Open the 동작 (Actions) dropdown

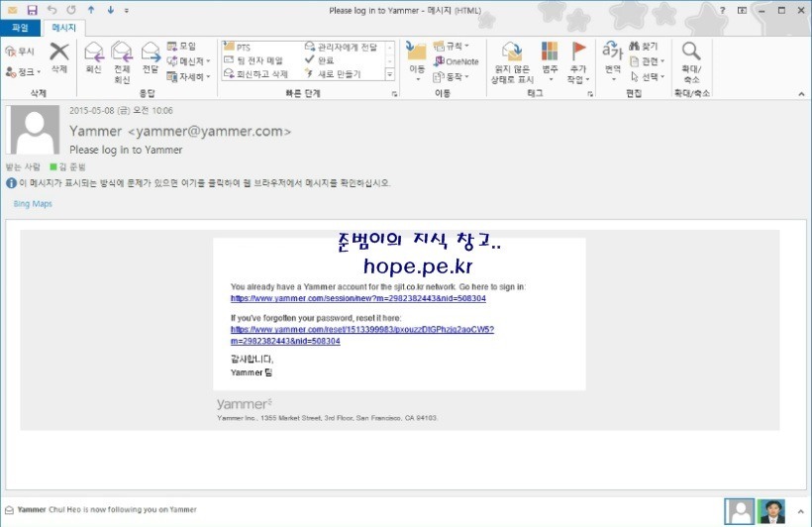(451, 76)
